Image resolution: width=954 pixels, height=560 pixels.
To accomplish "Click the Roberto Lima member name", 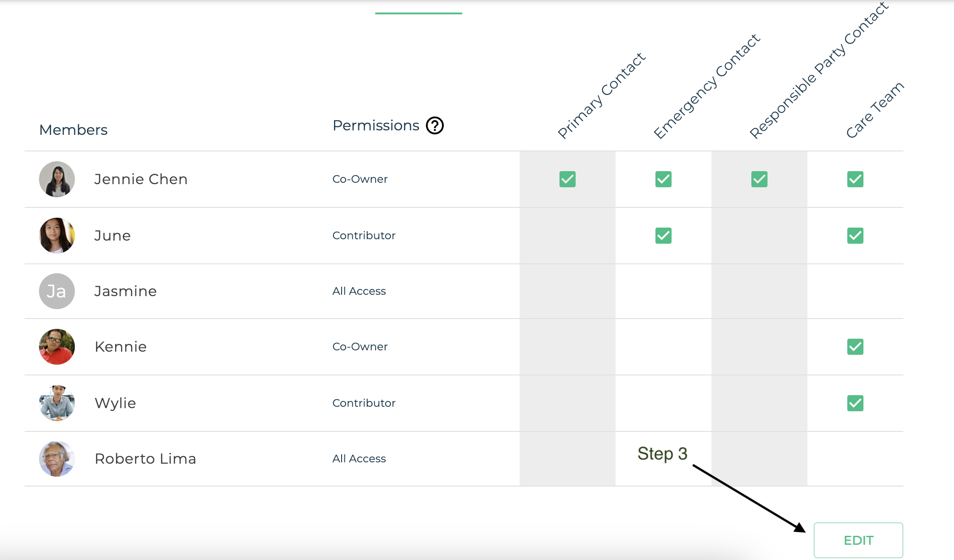I will point(145,459).
